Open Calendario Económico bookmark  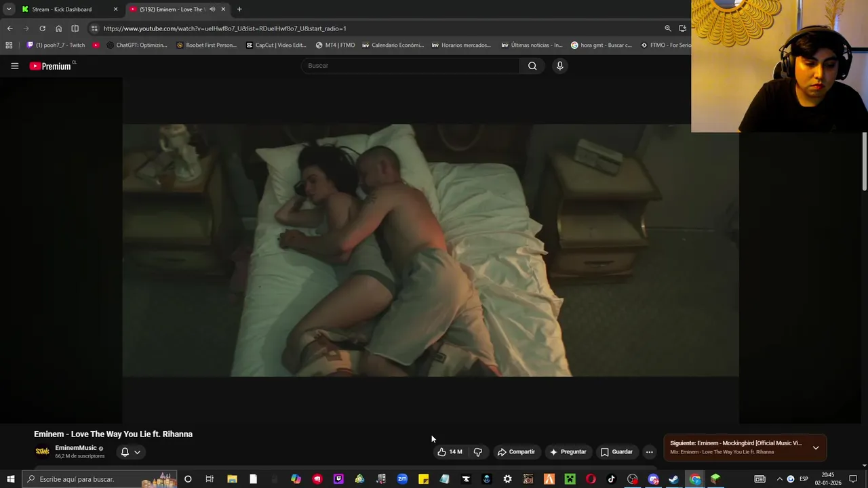point(393,45)
